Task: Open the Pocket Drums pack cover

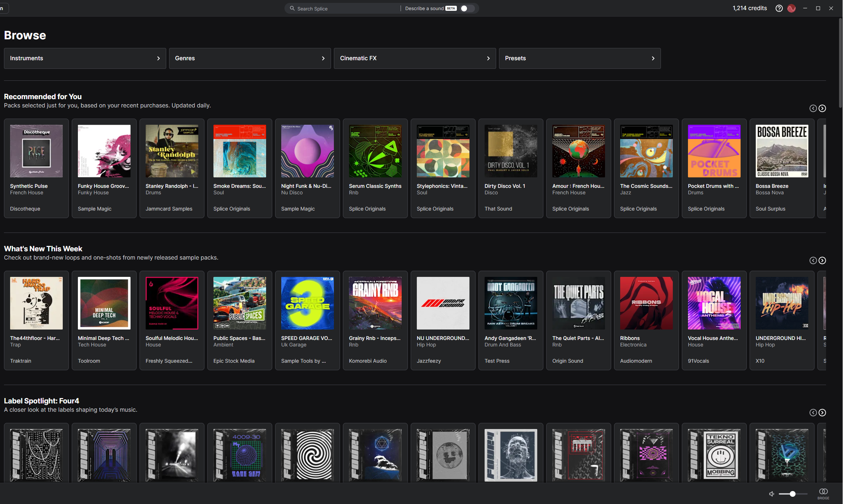Action: (714, 151)
